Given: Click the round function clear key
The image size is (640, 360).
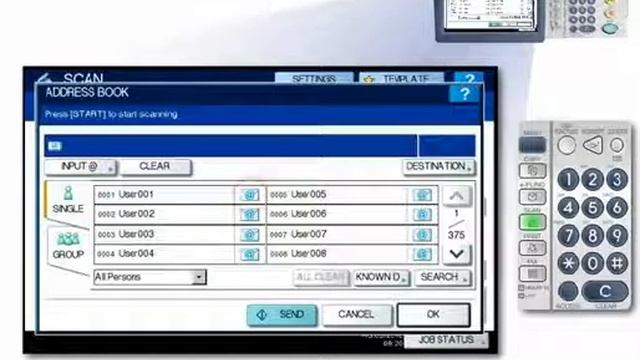Looking at the screenshot, I should (x=567, y=145).
